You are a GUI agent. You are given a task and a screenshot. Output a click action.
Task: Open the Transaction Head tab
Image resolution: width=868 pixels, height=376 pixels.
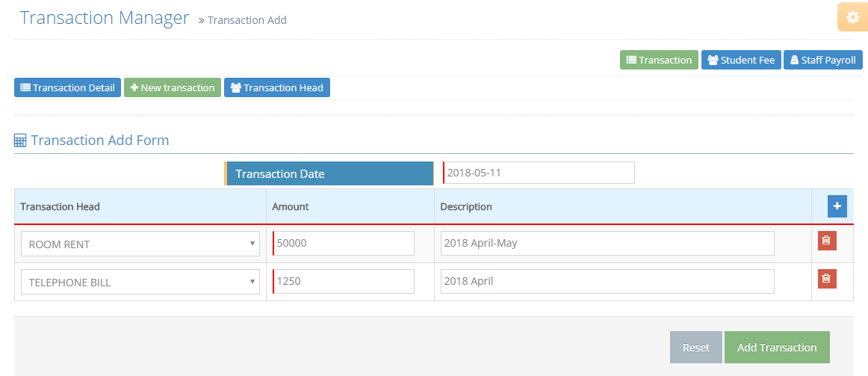(x=276, y=87)
